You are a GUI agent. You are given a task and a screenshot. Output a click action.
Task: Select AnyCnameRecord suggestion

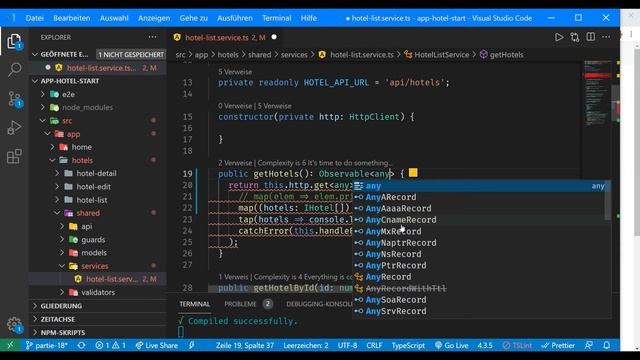(481, 220)
